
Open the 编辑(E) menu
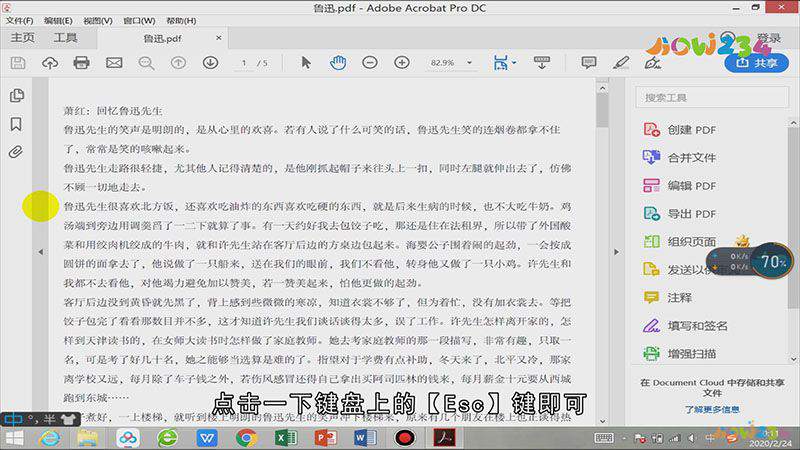click(58, 21)
